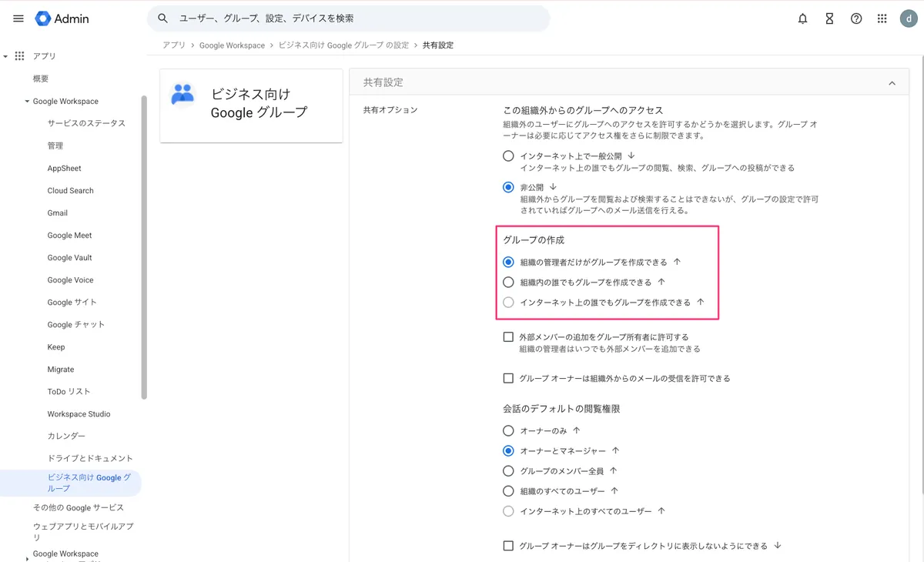Click up arrow beside インターネット上の誰でもグループを作成できる
Viewport: 924px width, 562px height.
700,303
